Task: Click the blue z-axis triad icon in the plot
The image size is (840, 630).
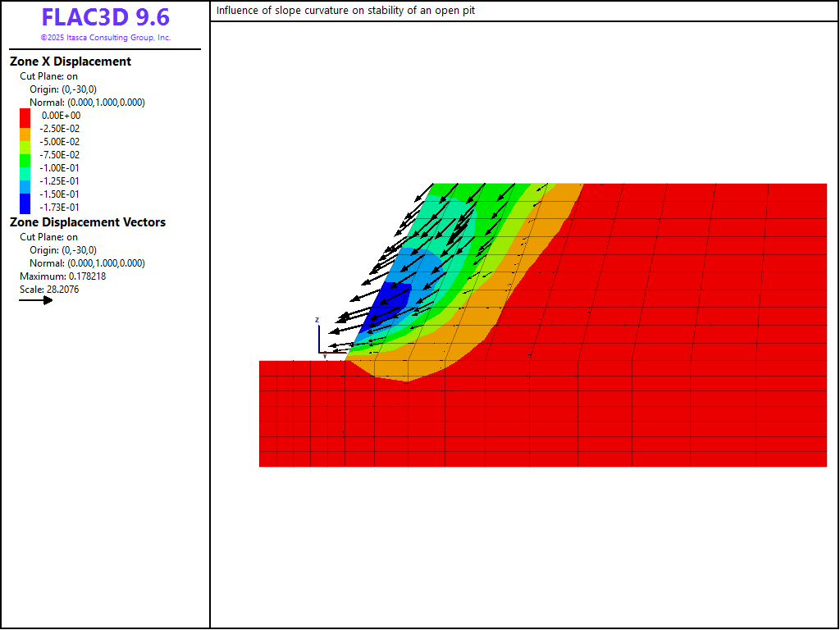Action: (x=317, y=336)
